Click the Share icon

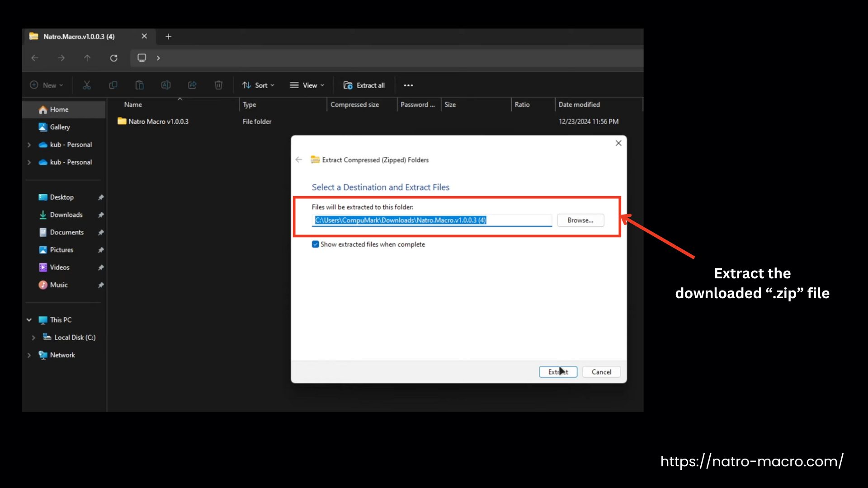click(x=192, y=85)
